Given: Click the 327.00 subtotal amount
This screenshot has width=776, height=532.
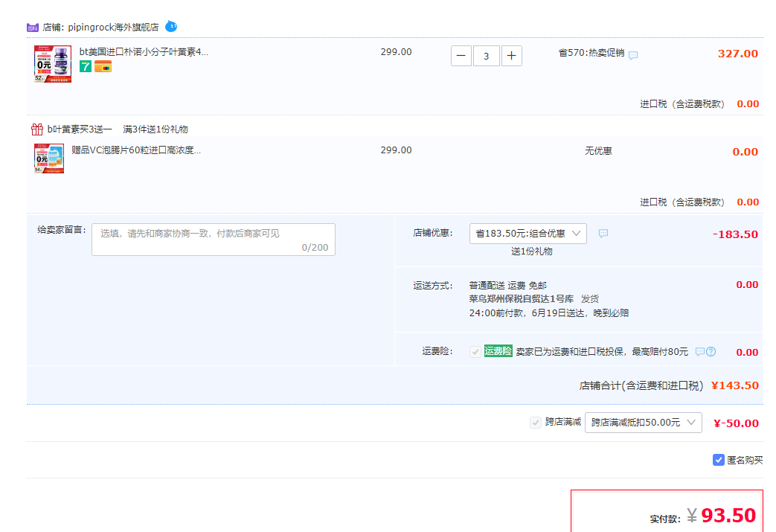Looking at the screenshot, I should coord(738,54).
